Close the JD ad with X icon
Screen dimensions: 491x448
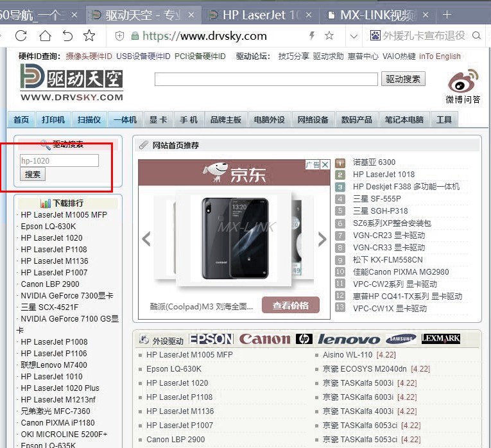[325, 164]
